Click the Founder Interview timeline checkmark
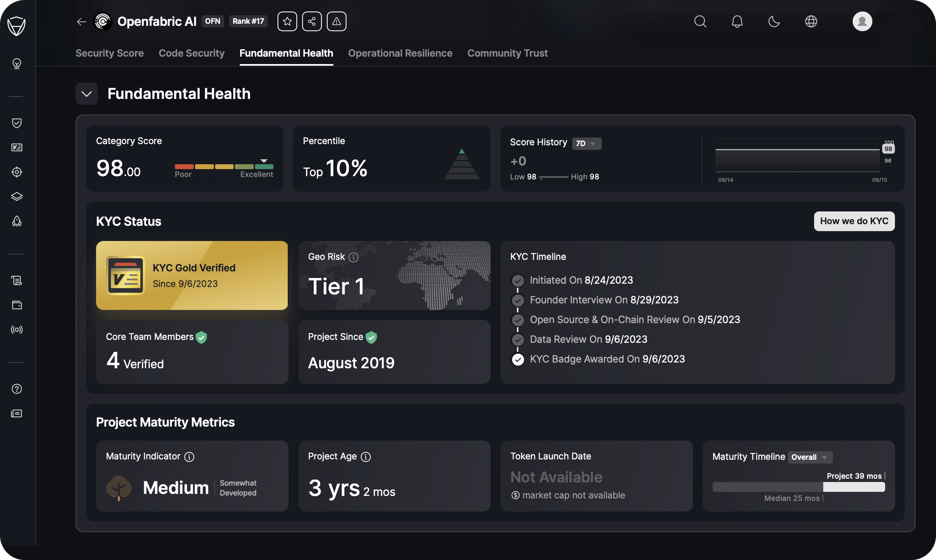936x560 pixels. (x=518, y=301)
